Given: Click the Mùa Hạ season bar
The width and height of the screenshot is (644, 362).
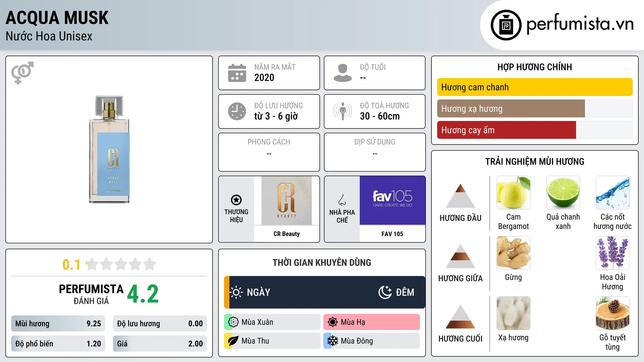Looking at the screenshot, I should click(x=372, y=322).
